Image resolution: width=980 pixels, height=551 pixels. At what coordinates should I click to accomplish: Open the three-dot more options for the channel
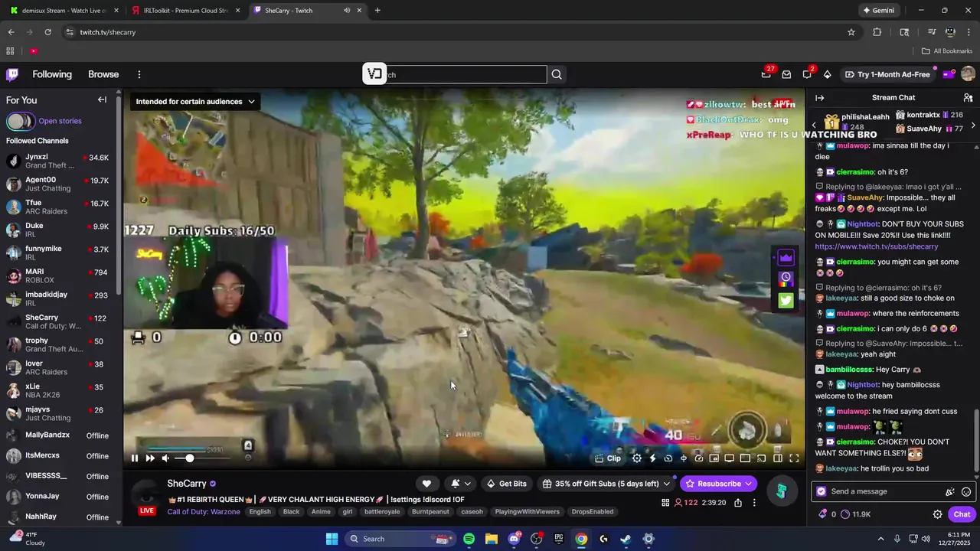point(754,503)
